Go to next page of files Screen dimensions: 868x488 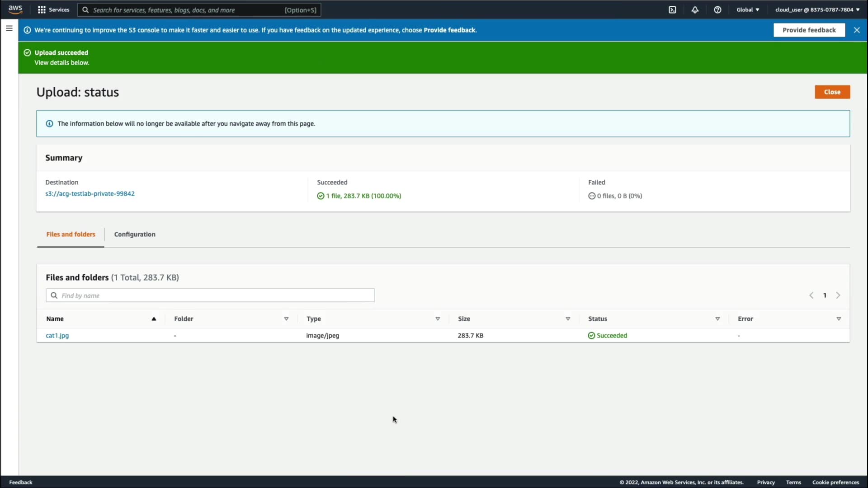pyautogui.click(x=838, y=296)
